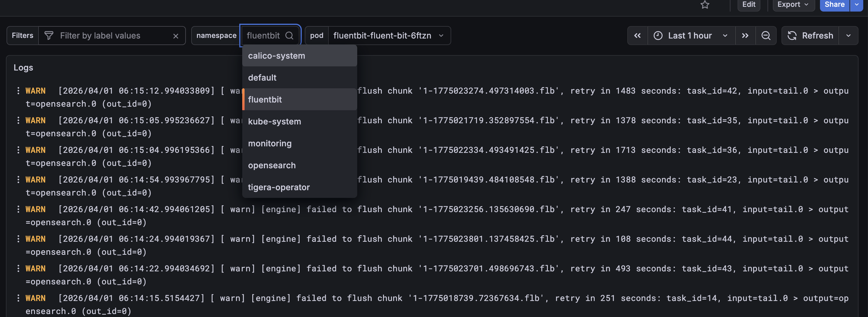Open Share options dropdown arrow
868x317 pixels.
click(x=856, y=5)
